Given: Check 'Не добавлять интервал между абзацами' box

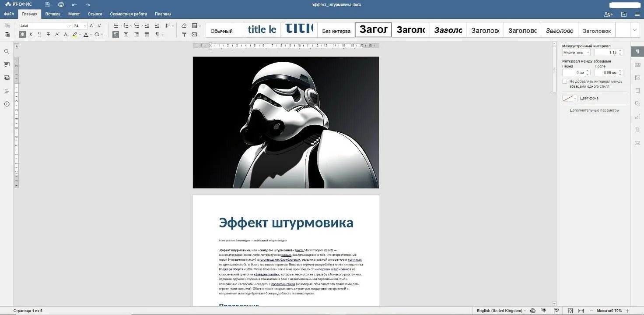Looking at the screenshot, I should 565,81.
